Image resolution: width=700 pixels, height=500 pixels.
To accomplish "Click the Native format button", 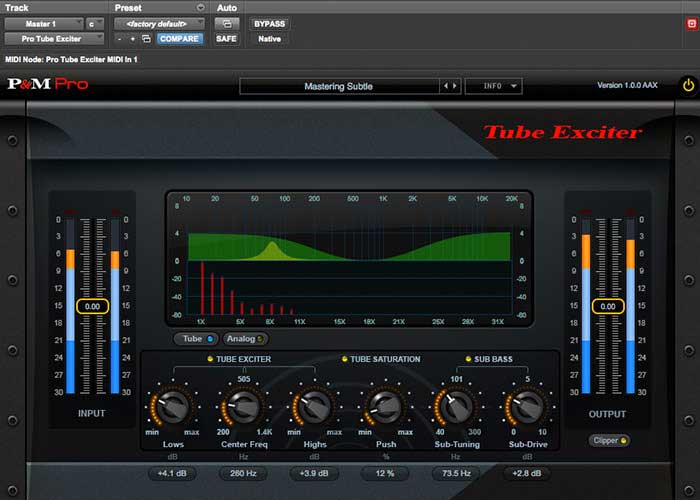I will 269,39.
